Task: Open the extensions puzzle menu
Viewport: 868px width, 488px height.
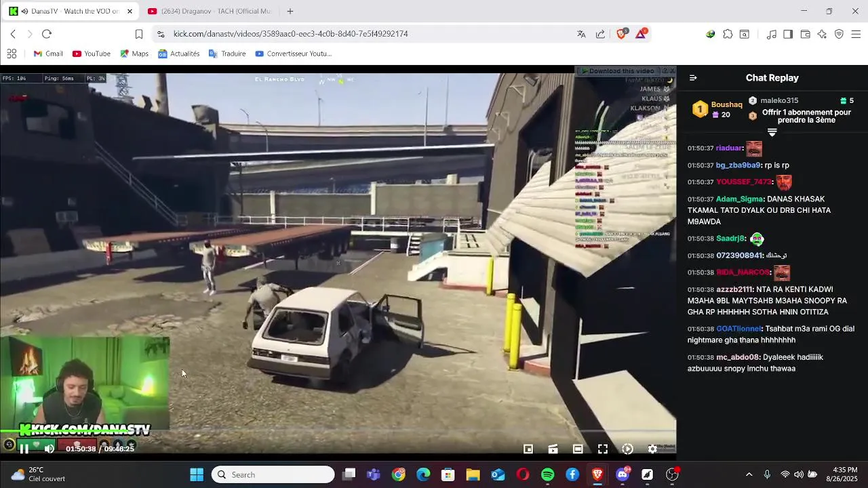Action: pyautogui.click(x=728, y=34)
